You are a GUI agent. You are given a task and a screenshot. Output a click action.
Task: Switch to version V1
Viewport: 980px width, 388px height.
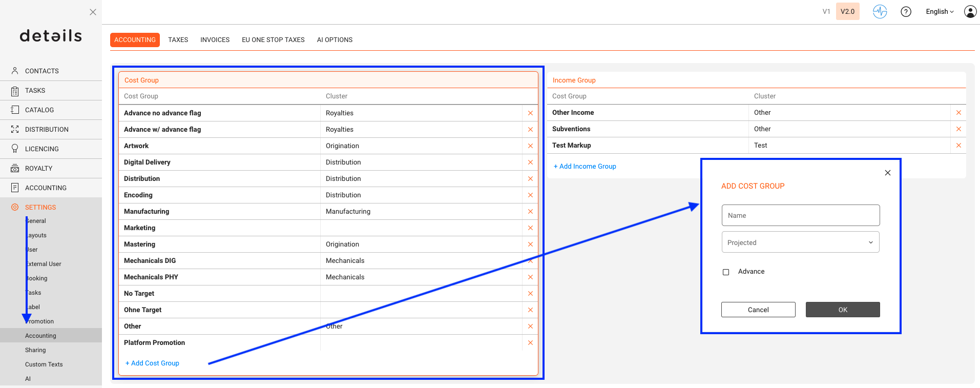(x=826, y=11)
